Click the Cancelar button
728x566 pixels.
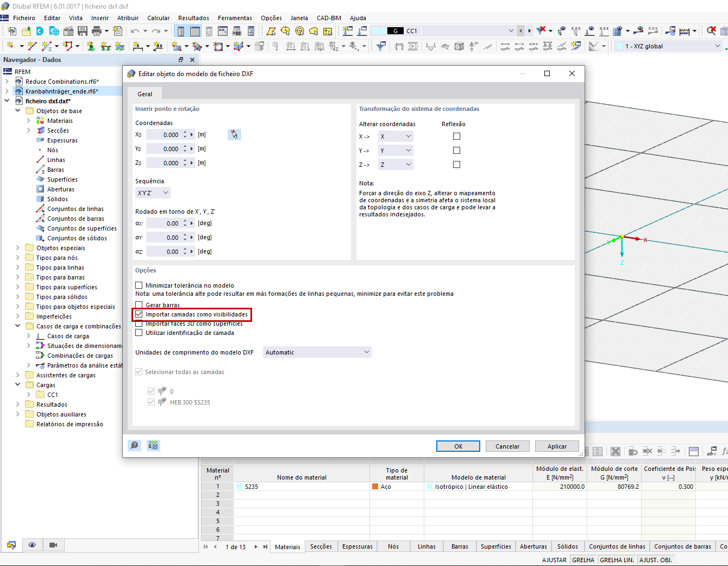[507, 446]
